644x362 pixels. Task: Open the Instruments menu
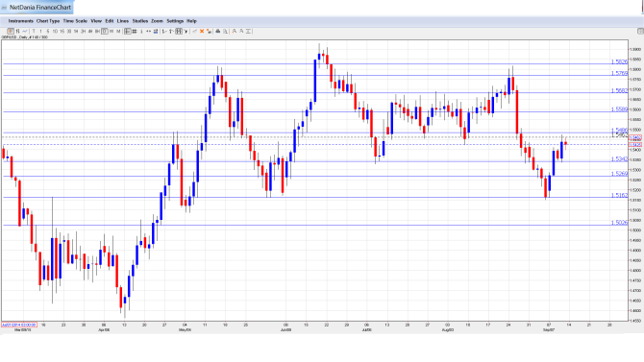(x=20, y=21)
